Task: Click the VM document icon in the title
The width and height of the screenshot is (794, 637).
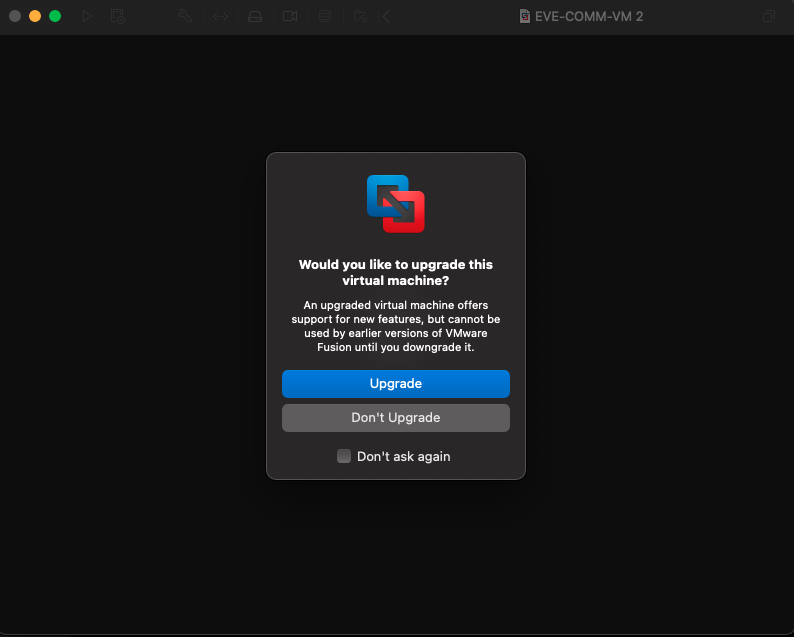Action: 525,16
